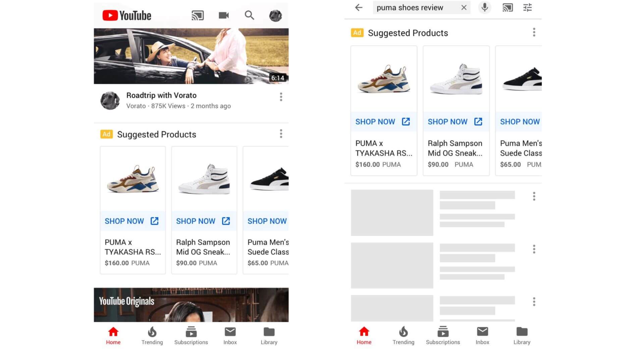644x351 pixels.
Task: Play the Roadtrip with Vorato video thumbnail
Action: [191, 56]
